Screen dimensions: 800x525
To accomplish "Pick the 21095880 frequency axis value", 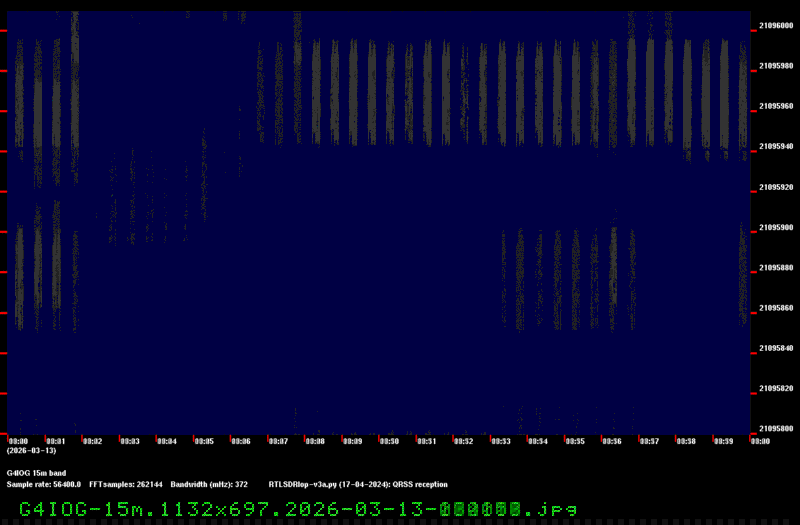I will point(776,268).
